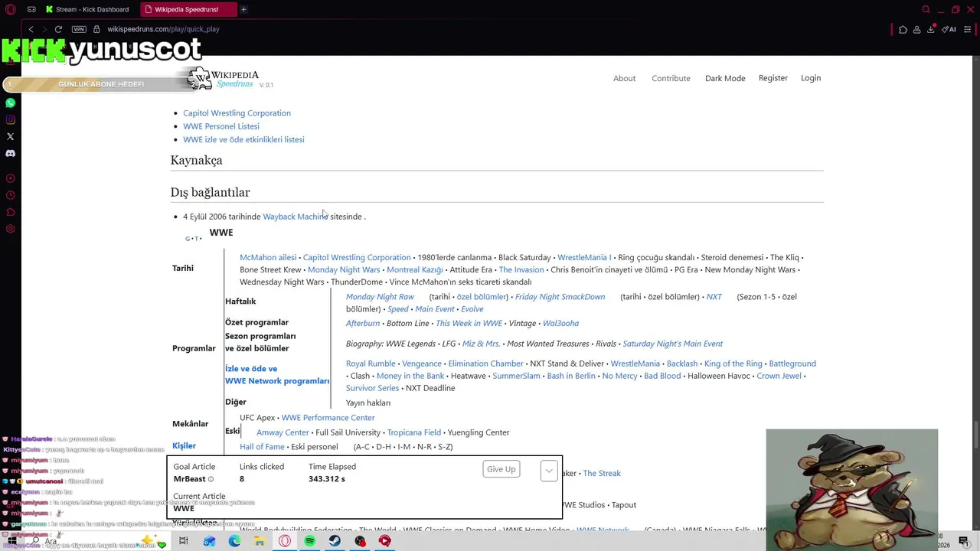Focus the wikispeedruns.com address bar
The height and width of the screenshot is (551, 980).
tap(163, 29)
